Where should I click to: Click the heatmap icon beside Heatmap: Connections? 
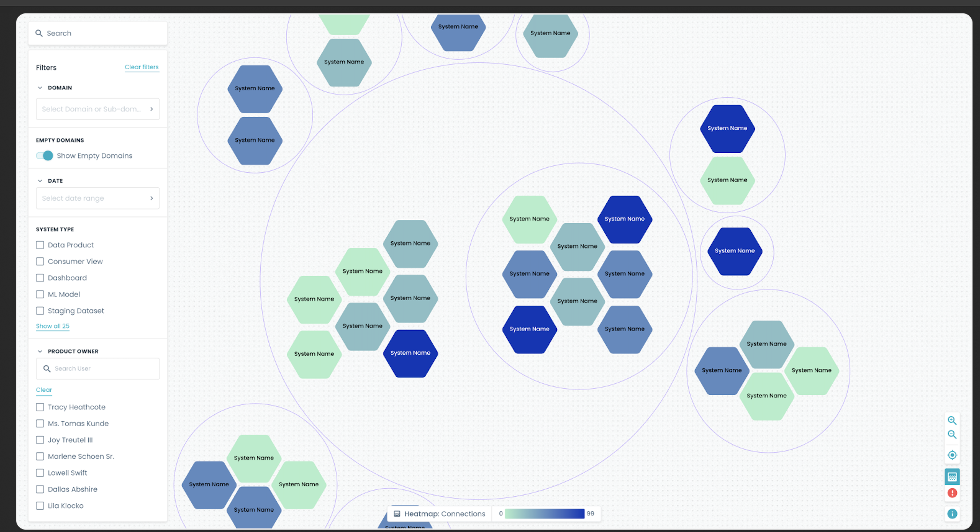pyautogui.click(x=397, y=514)
